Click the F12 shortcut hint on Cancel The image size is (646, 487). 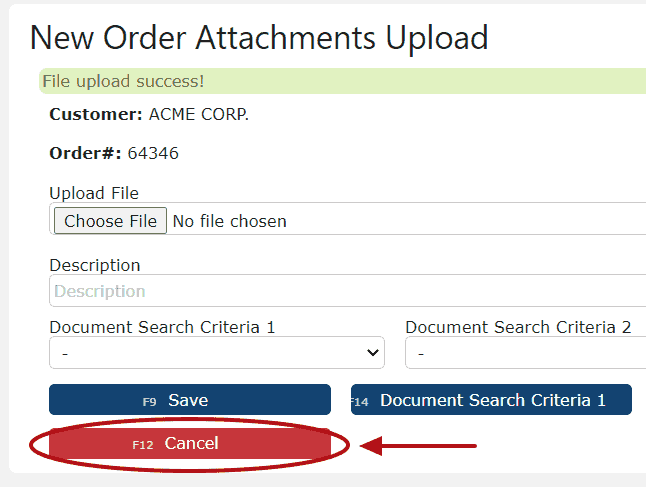[143, 445]
